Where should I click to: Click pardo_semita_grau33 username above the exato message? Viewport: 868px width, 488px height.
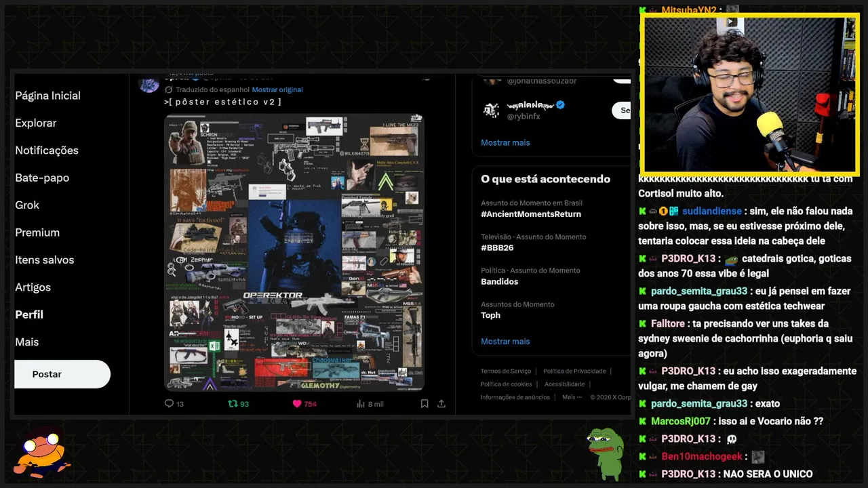coord(699,403)
